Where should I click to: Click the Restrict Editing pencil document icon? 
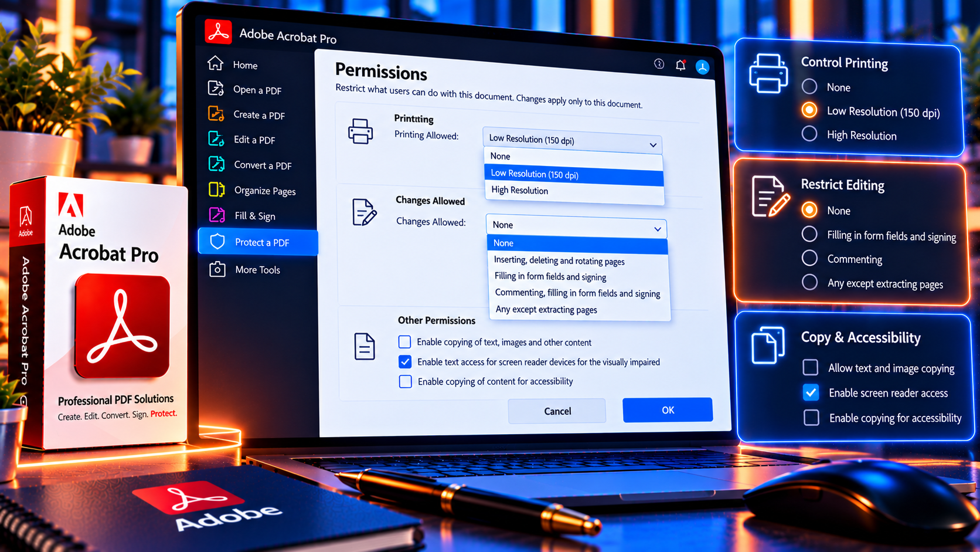770,196
